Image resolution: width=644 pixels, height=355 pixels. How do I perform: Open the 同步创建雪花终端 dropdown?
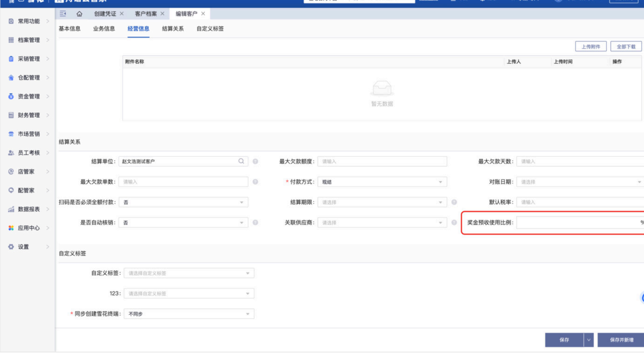click(189, 314)
